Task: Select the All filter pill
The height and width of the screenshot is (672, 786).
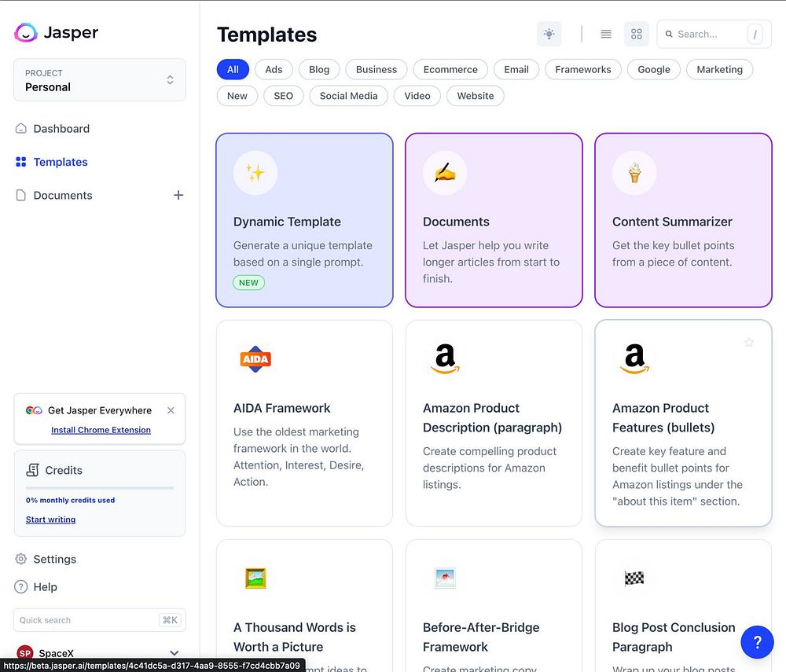Action: 233,70
